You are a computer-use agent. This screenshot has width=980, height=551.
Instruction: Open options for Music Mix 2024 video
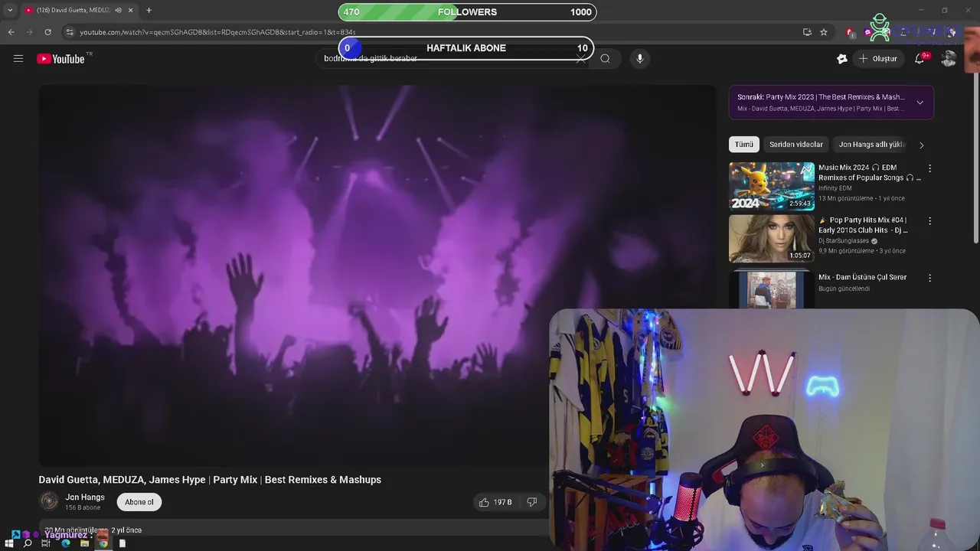pyautogui.click(x=929, y=168)
